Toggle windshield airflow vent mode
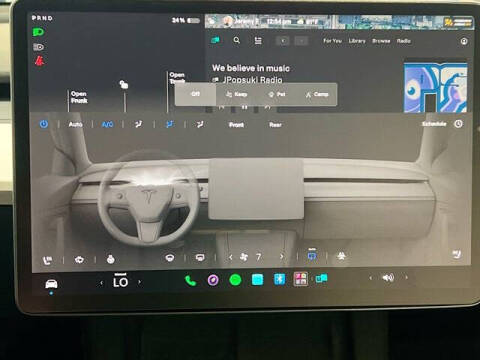 [138, 124]
